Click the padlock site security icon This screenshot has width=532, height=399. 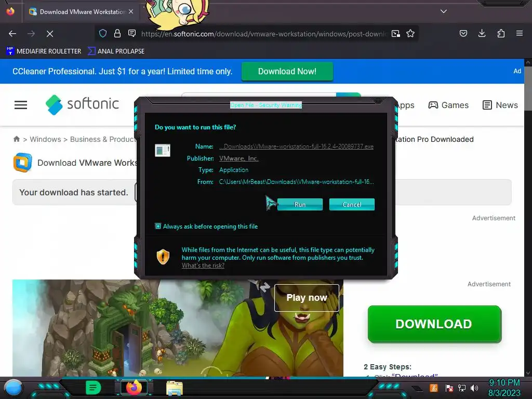[x=117, y=33]
